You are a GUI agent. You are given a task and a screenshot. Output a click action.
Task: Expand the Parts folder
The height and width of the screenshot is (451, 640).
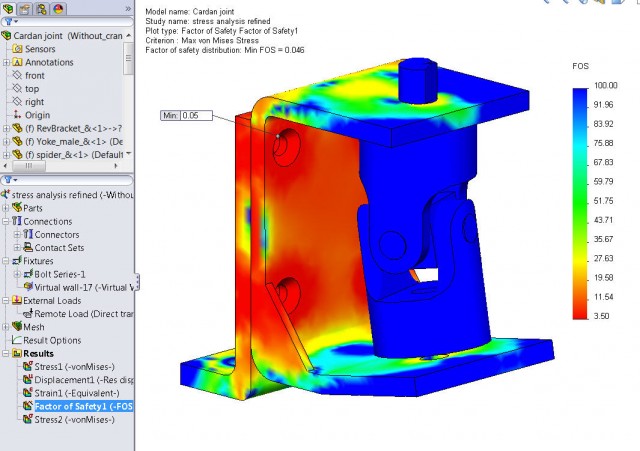[x=6, y=208]
